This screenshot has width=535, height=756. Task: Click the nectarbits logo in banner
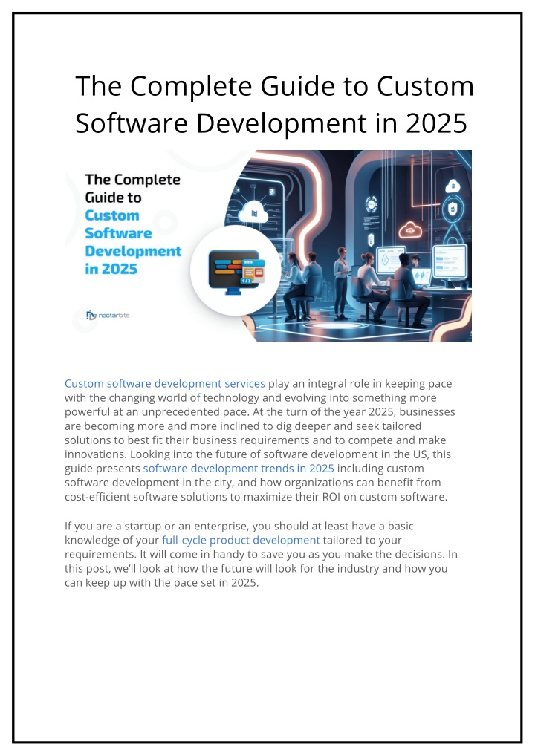[x=108, y=316]
